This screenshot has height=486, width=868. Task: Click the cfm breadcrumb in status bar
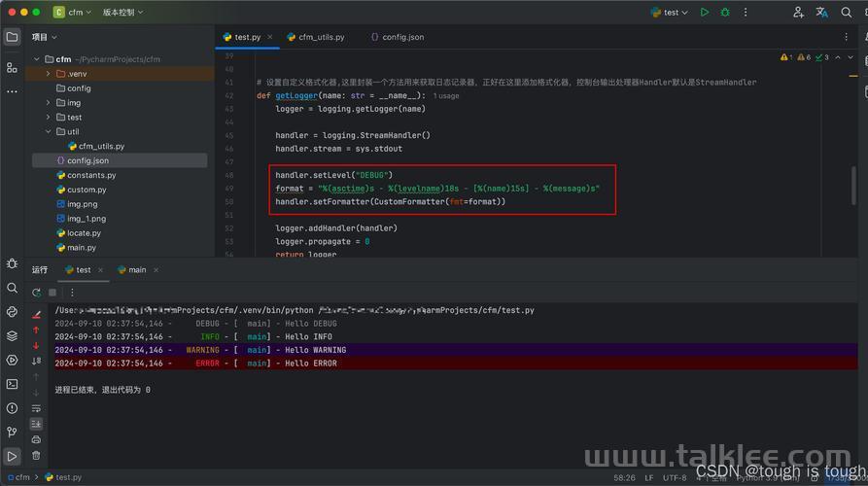click(18, 477)
